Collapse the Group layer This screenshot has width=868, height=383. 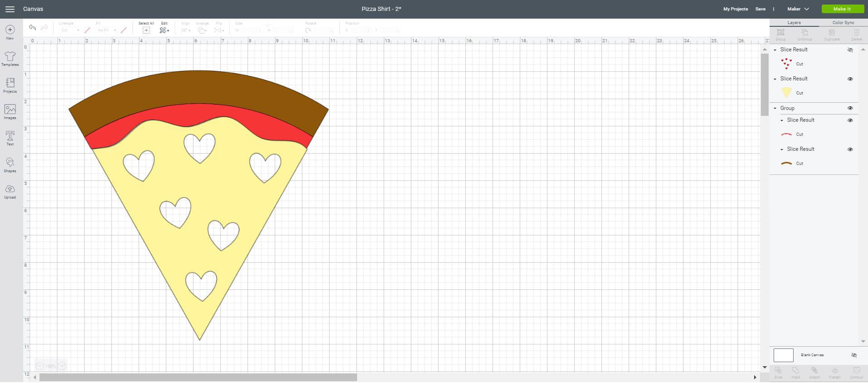tap(775, 109)
